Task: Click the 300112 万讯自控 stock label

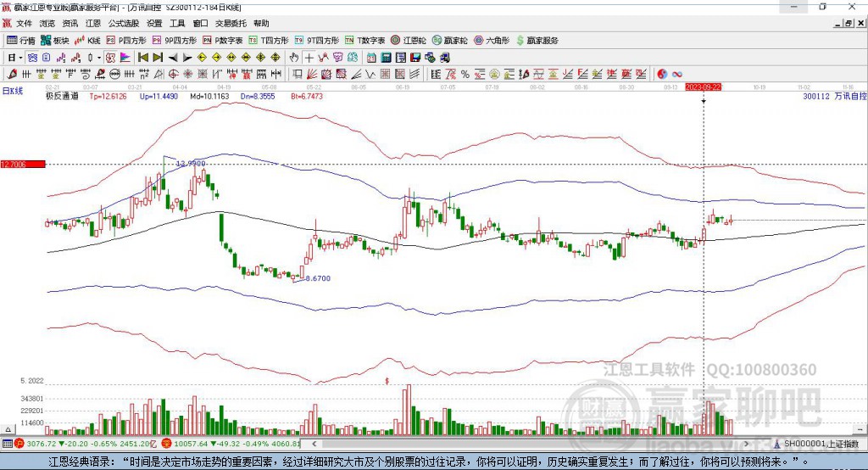Action: pos(834,96)
